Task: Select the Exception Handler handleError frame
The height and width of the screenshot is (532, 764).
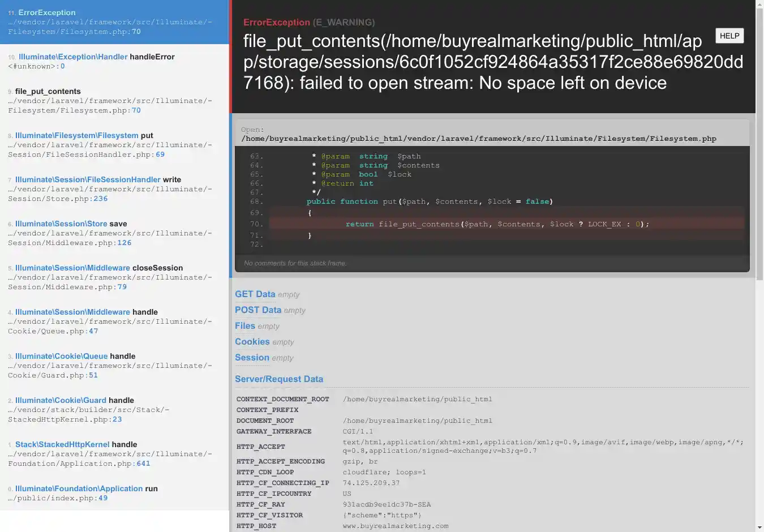Action: click(113, 61)
